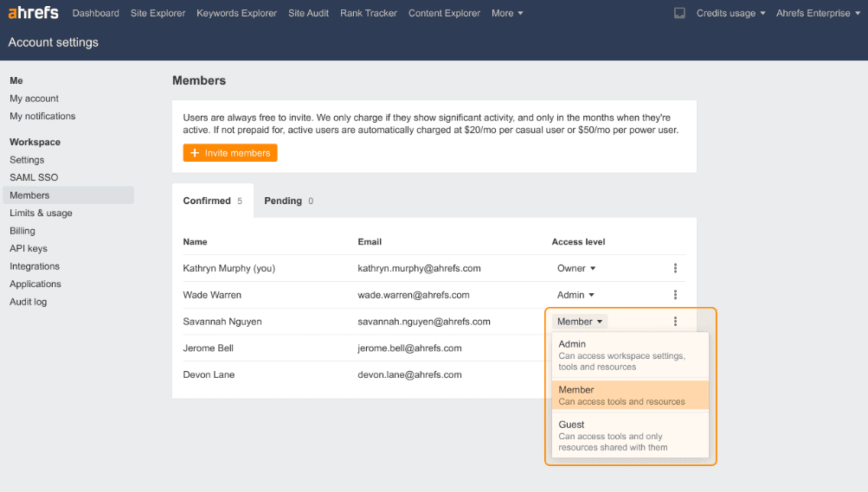This screenshot has width=868, height=492.
Task: Open My notifications in sidebar
Action: point(42,116)
